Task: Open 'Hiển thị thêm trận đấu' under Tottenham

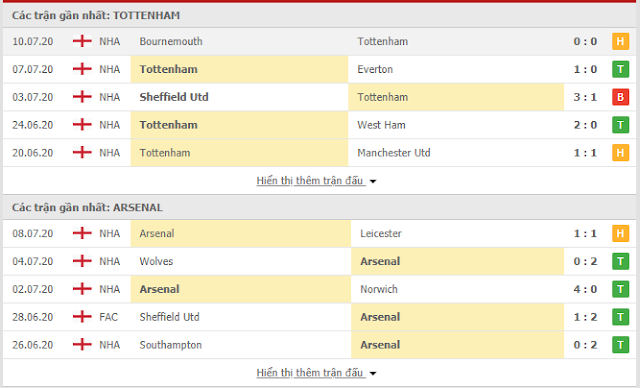Action: coord(310,180)
